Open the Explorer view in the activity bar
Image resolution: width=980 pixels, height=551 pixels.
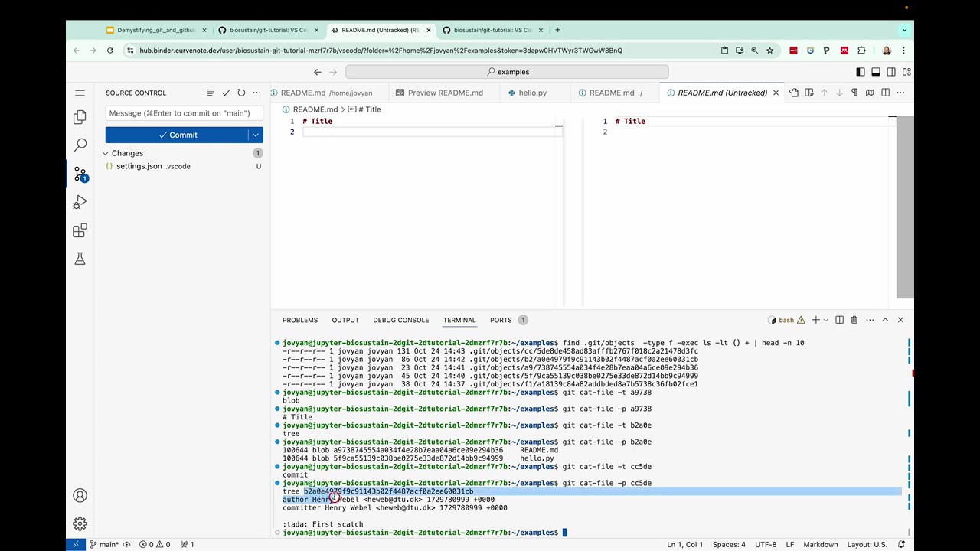[x=80, y=116]
